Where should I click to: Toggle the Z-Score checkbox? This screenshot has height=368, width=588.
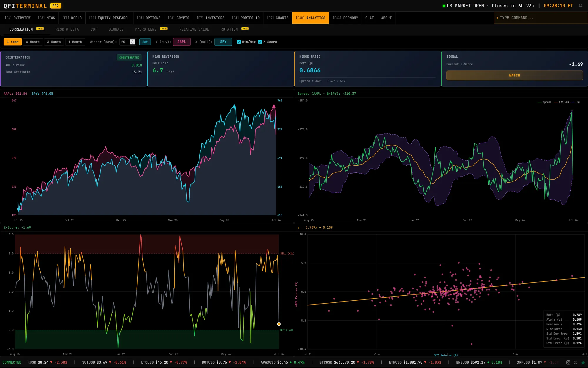click(260, 42)
